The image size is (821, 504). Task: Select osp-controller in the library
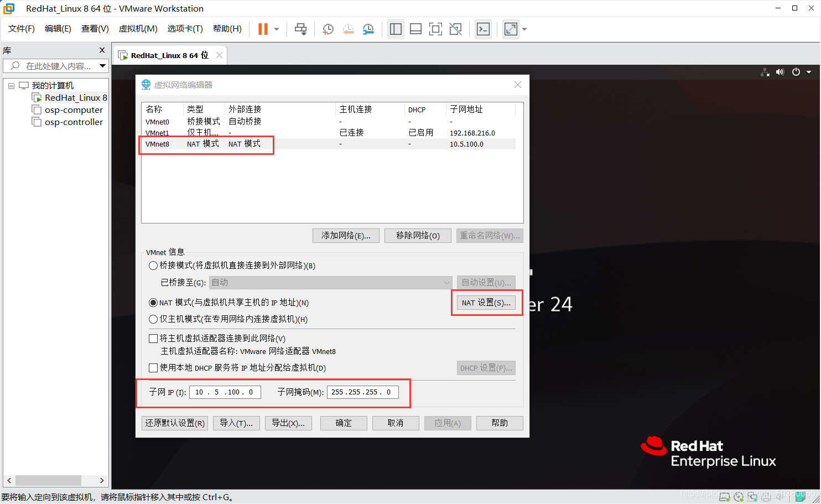click(67, 122)
